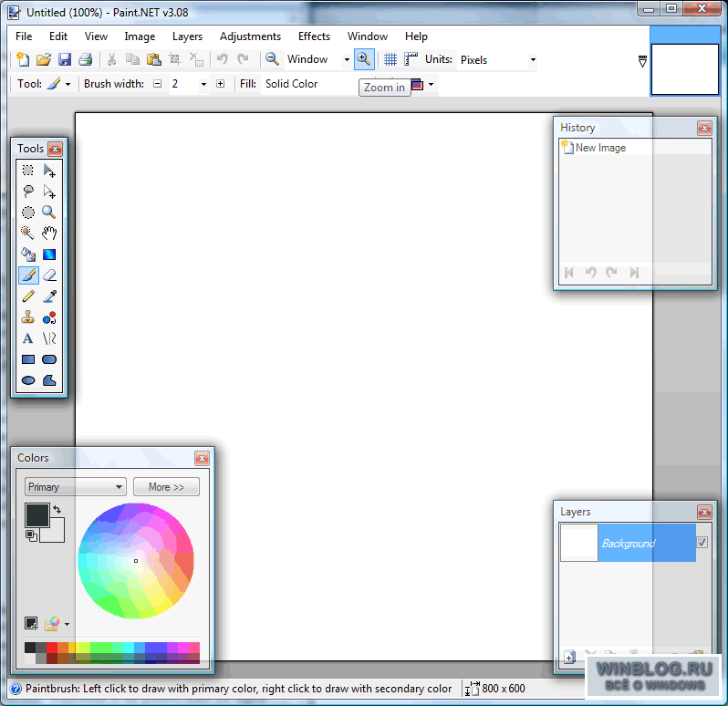Screen dimensions: 728x706
Task: Expand the image list arrow at top right
Action: pos(642,61)
